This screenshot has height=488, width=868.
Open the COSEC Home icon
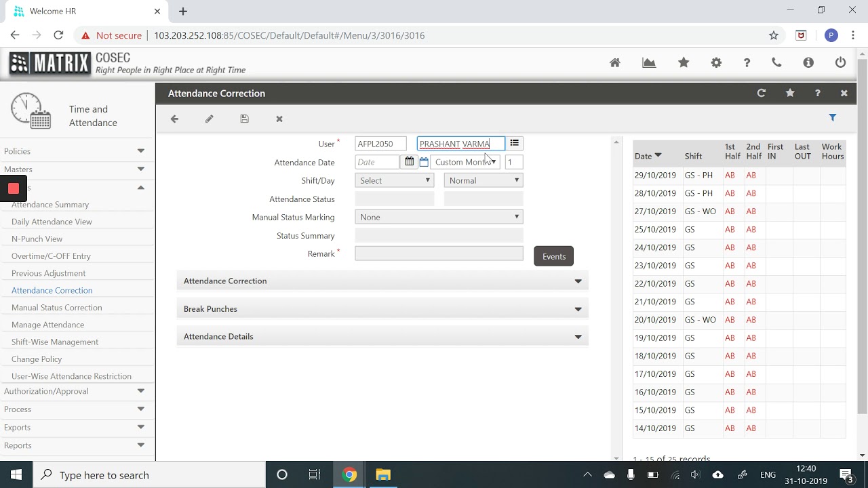(615, 62)
